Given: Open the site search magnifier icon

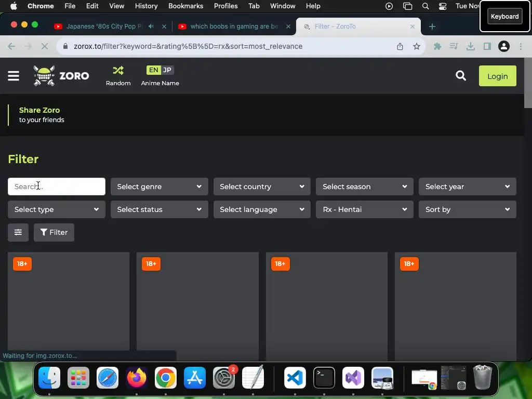Looking at the screenshot, I should 460,76.
